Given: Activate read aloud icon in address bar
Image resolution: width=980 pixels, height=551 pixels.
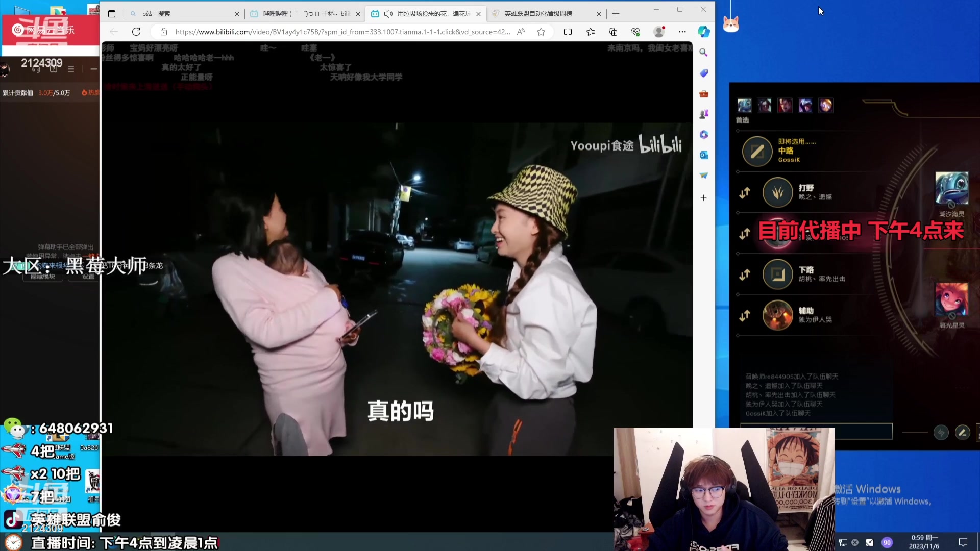Looking at the screenshot, I should click(x=521, y=32).
